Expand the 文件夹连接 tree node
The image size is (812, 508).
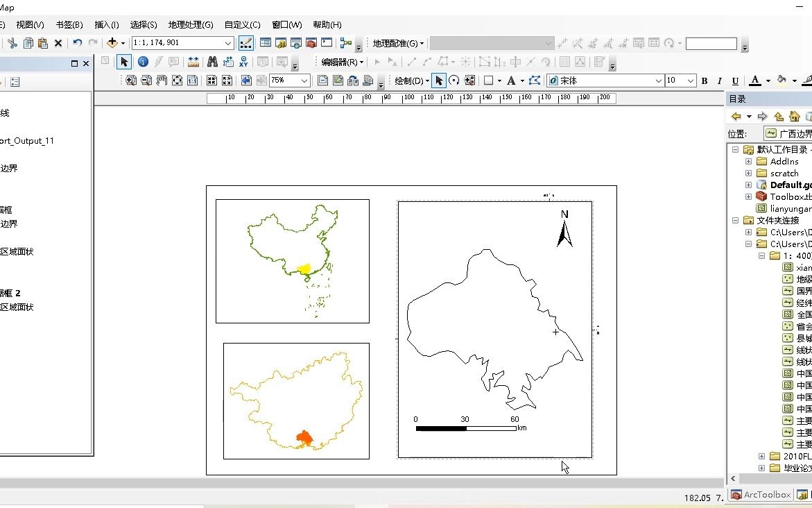735,221
